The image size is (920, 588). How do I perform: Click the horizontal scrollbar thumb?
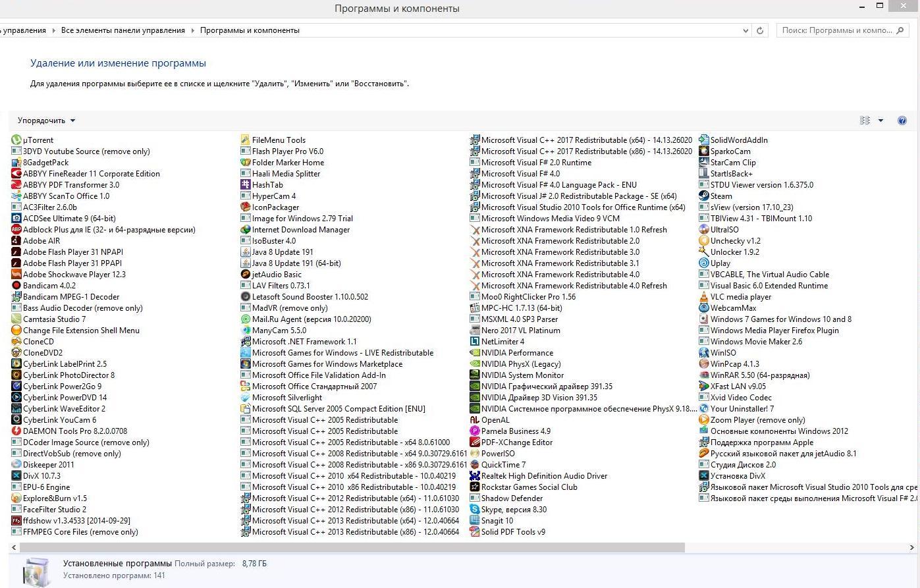(x=352, y=547)
